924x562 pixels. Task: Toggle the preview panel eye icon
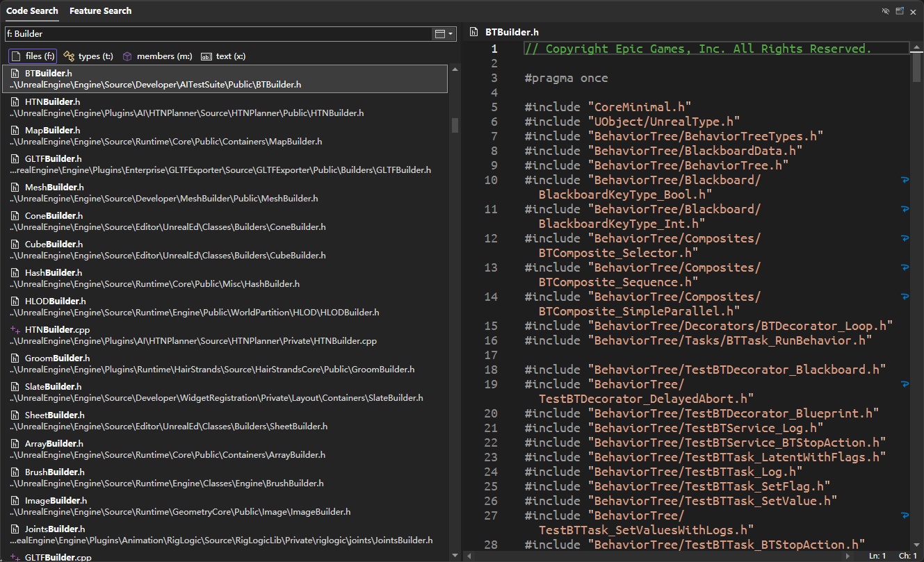point(885,11)
